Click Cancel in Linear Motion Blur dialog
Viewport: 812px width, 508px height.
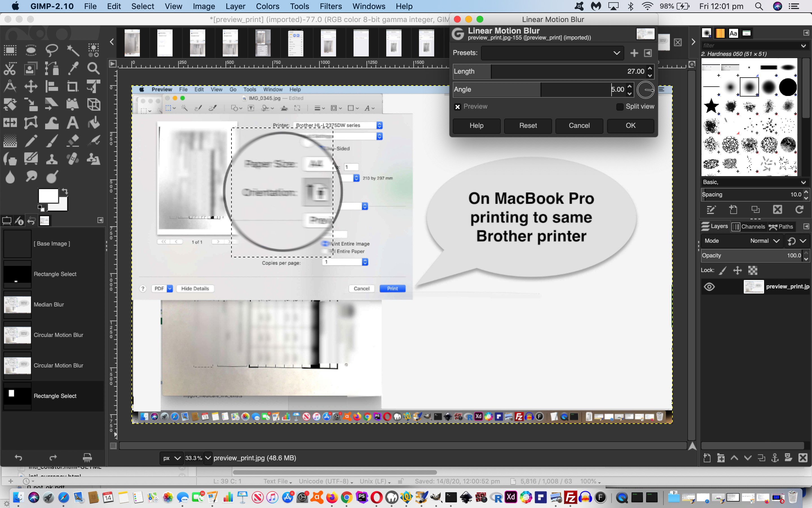(x=579, y=126)
